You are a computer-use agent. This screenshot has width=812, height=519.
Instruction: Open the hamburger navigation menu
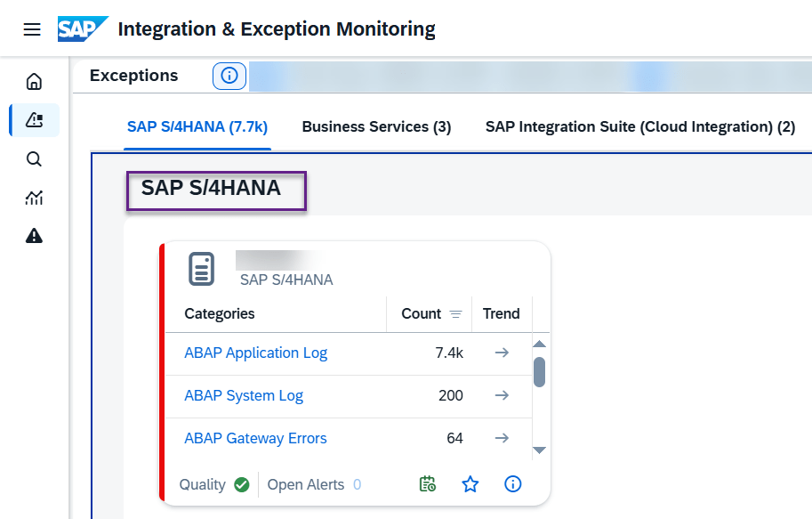click(32, 29)
